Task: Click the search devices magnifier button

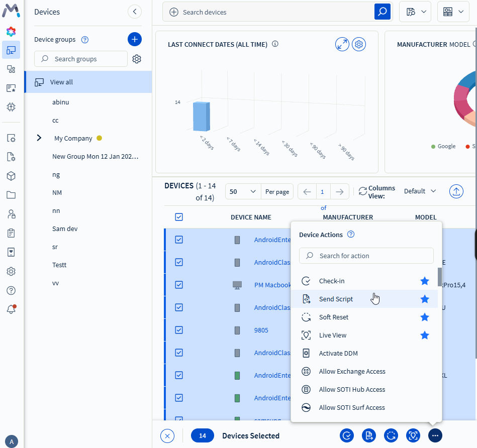Action: coord(383,12)
